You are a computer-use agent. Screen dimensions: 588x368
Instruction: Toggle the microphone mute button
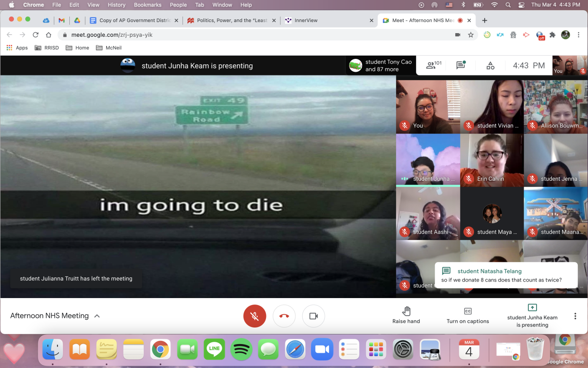click(254, 316)
